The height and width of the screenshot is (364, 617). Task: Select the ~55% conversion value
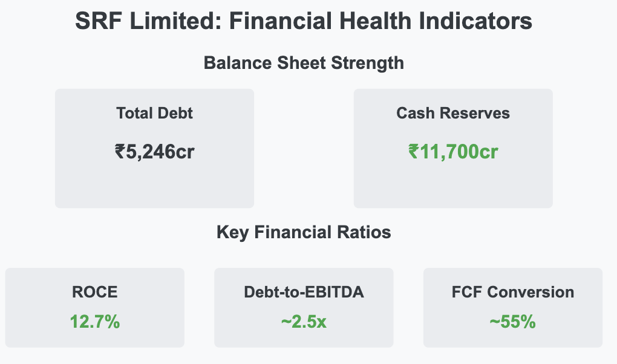pos(513,322)
